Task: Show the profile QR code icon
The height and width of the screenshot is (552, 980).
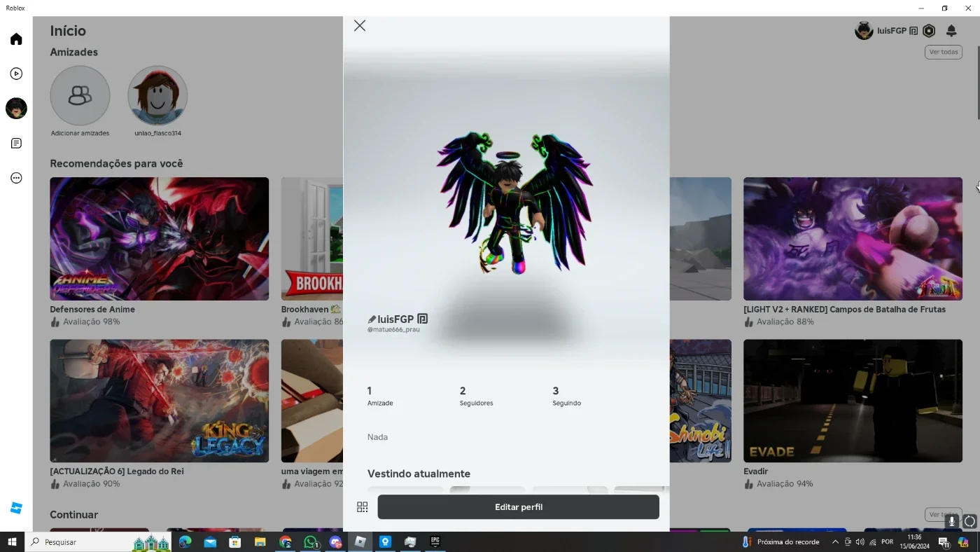Action: click(x=363, y=507)
